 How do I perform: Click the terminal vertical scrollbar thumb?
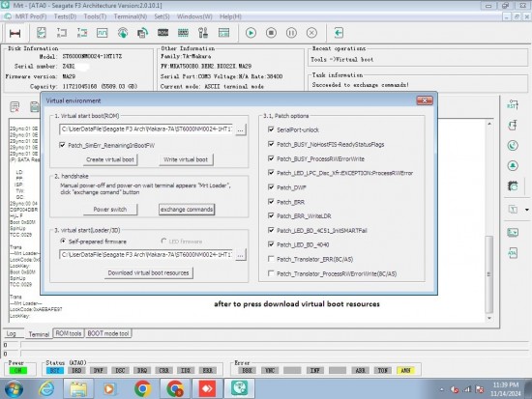488,274
